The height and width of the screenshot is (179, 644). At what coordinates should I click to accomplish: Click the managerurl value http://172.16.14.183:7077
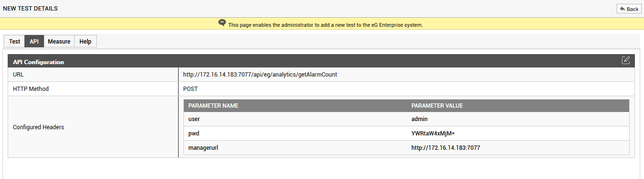(446, 148)
